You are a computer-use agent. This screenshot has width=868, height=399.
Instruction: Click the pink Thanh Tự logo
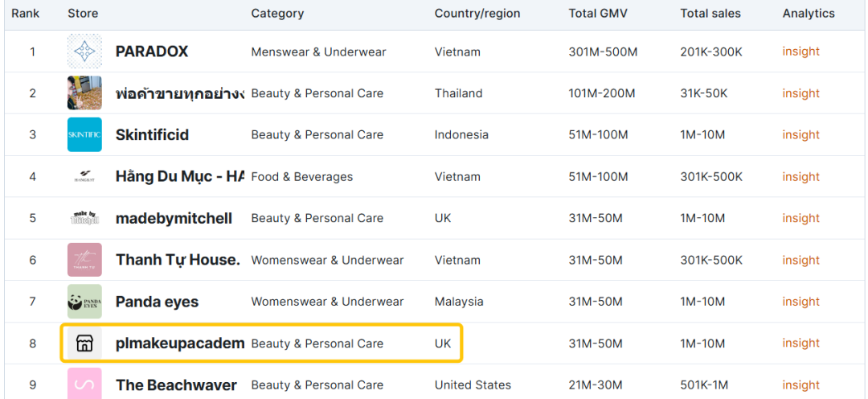pyautogui.click(x=84, y=260)
